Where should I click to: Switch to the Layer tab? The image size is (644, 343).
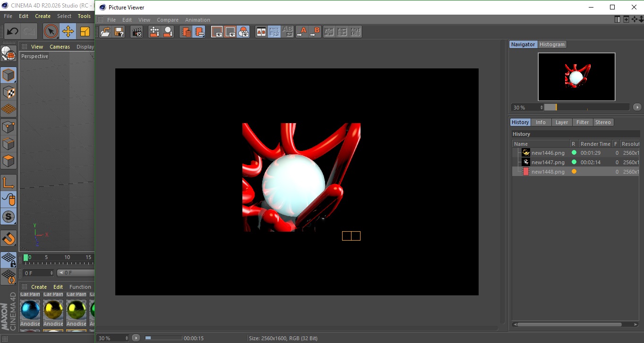pos(561,122)
